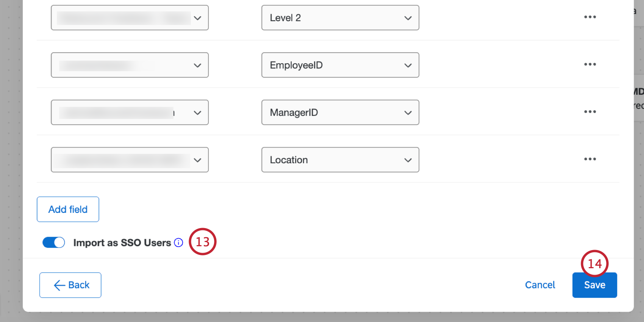Open the EmployeeID destination field dropdown
644x322 pixels.
[x=340, y=65]
